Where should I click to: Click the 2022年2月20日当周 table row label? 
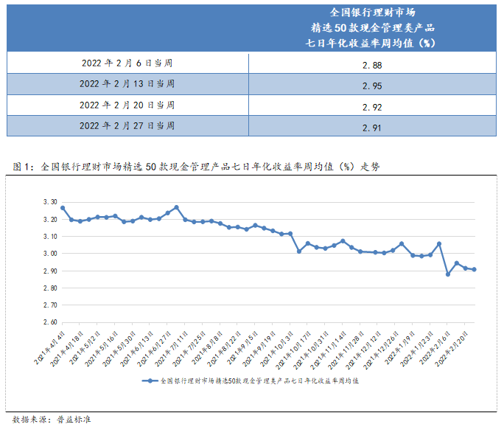(x=127, y=105)
